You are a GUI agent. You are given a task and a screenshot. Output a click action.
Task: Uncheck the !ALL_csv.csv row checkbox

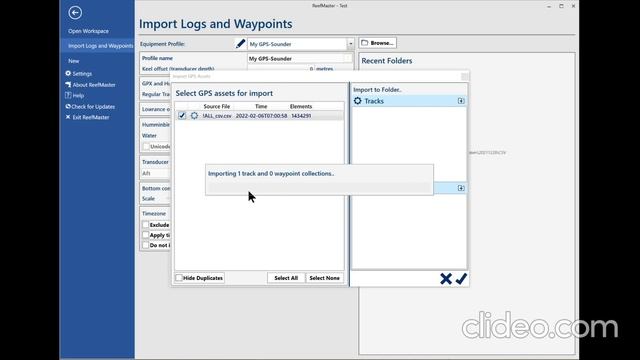[x=182, y=116]
